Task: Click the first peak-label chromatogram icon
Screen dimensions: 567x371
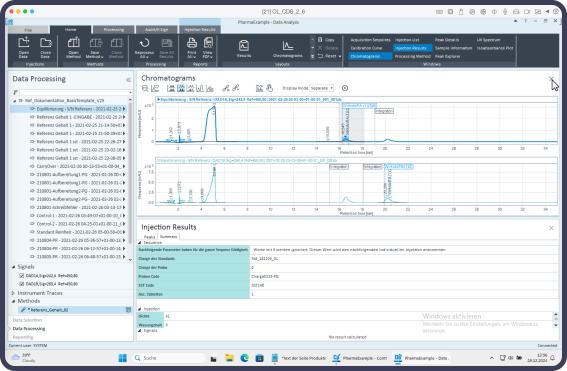Action: tap(171, 88)
